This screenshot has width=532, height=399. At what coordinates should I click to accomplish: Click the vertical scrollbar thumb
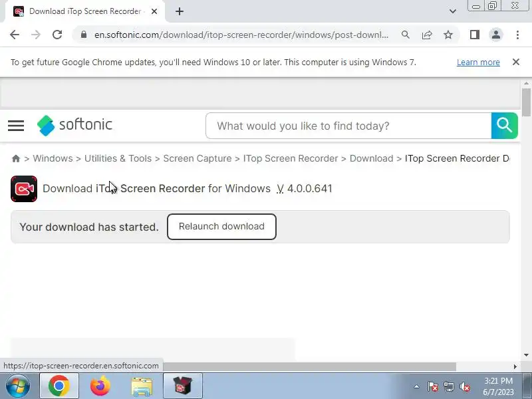point(526,102)
